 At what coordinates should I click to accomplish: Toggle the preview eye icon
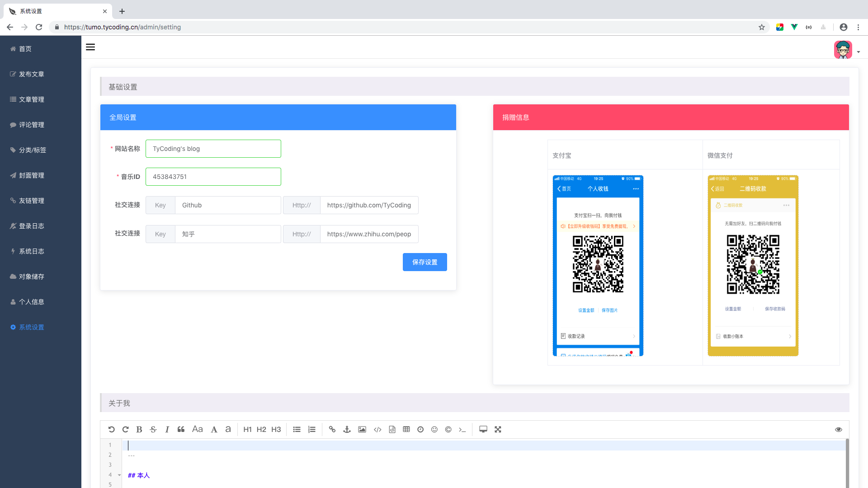pyautogui.click(x=838, y=429)
